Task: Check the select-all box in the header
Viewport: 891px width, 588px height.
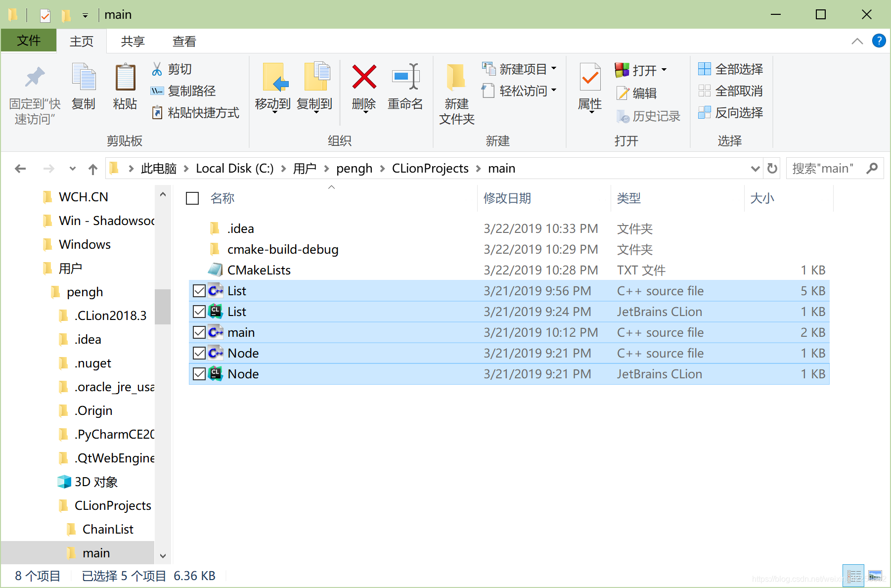Action: click(x=192, y=198)
